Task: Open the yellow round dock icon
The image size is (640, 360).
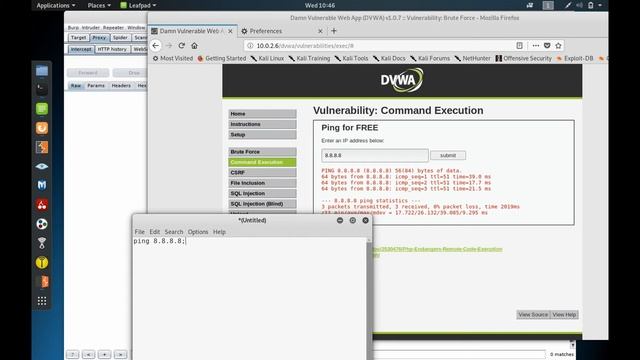Action: 42,262
